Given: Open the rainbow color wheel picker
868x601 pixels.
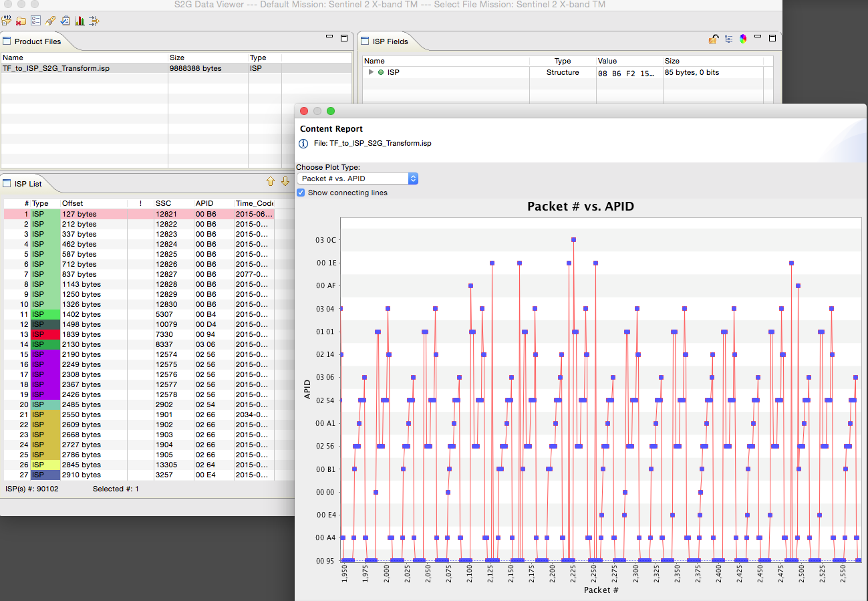Looking at the screenshot, I should click(x=742, y=39).
